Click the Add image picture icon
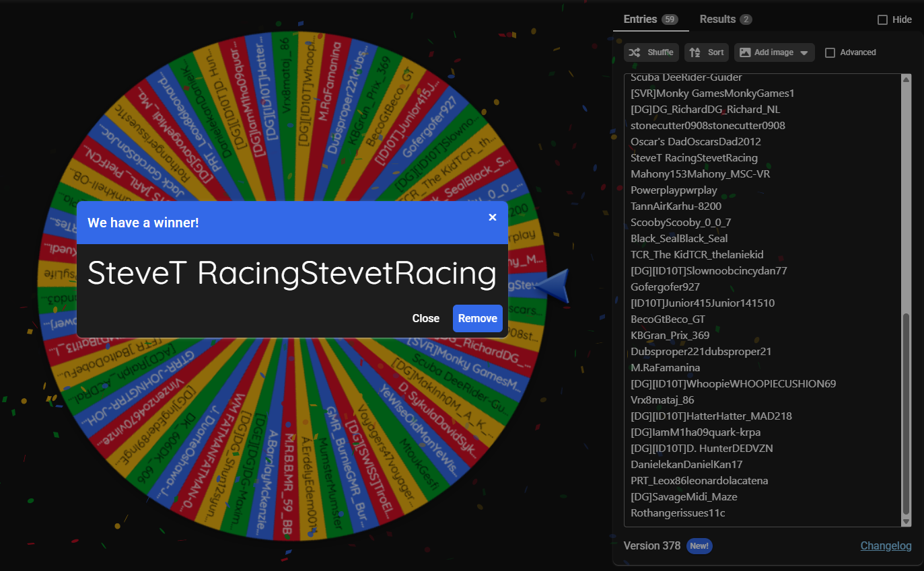Image resolution: width=924 pixels, height=571 pixels. click(x=745, y=52)
